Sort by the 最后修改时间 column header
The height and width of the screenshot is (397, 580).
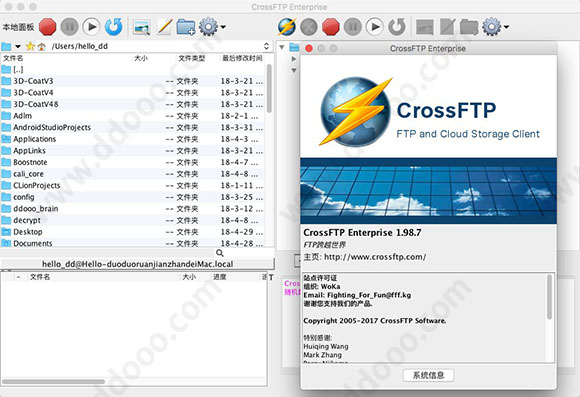click(x=242, y=58)
